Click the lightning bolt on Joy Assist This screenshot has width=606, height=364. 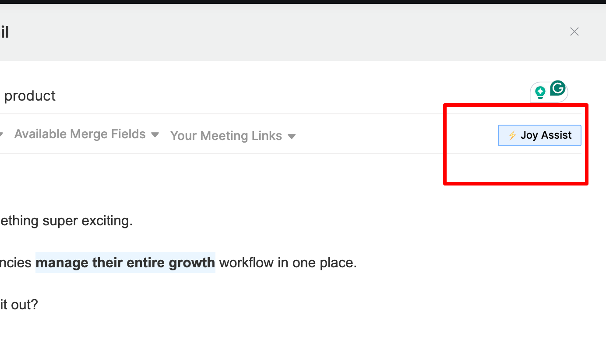512,135
